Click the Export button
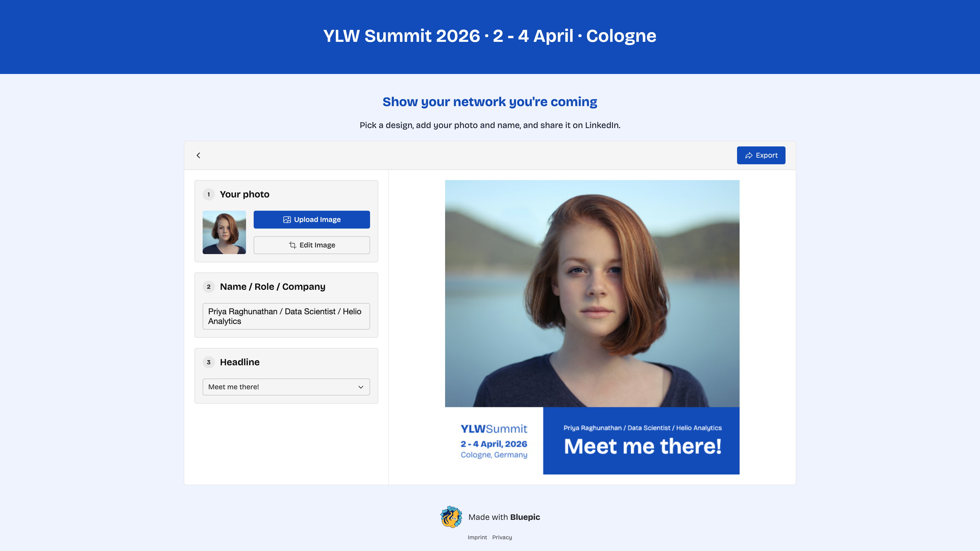This screenshot has height=551, width=980. (x=761, y=155)
